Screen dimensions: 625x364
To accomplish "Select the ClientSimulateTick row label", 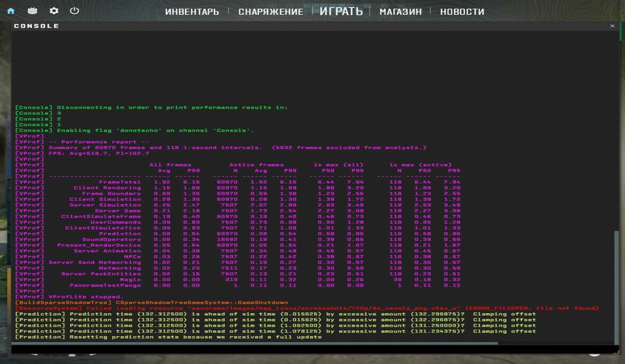I will (103, 228).
